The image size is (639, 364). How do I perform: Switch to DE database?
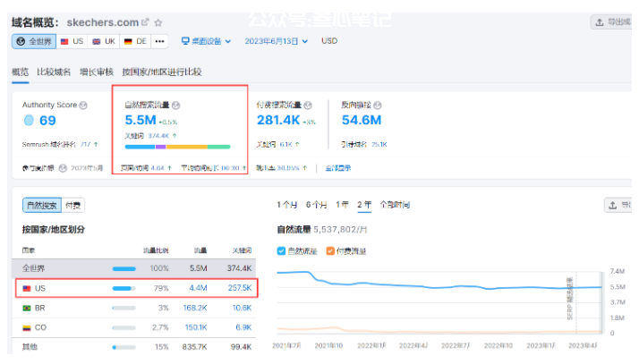(135, 41)
